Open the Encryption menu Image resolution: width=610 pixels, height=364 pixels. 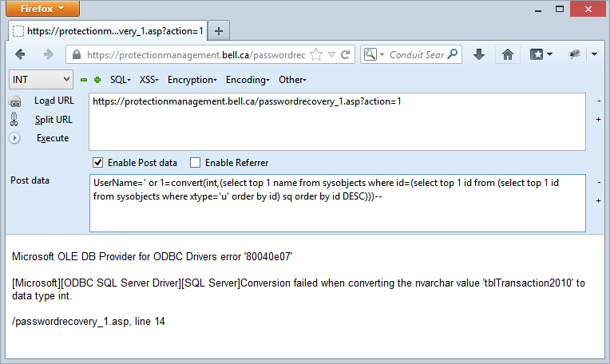[192, 80]
